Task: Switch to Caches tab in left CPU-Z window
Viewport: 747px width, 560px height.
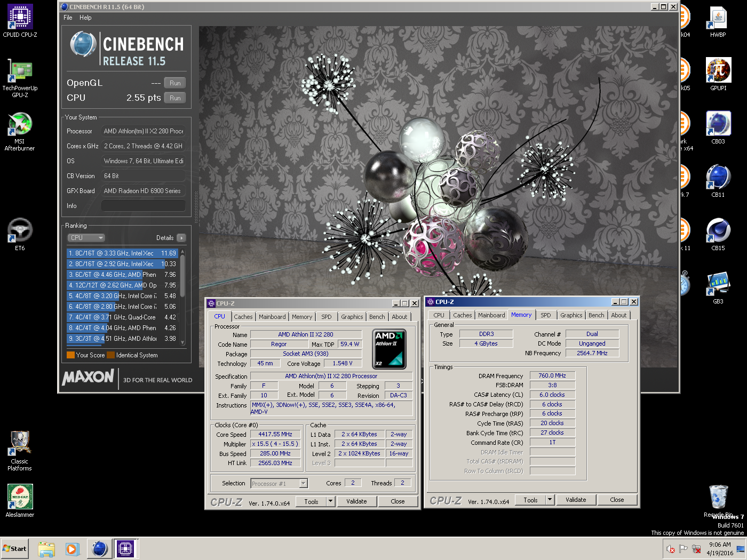Action: tap(243, 317)
